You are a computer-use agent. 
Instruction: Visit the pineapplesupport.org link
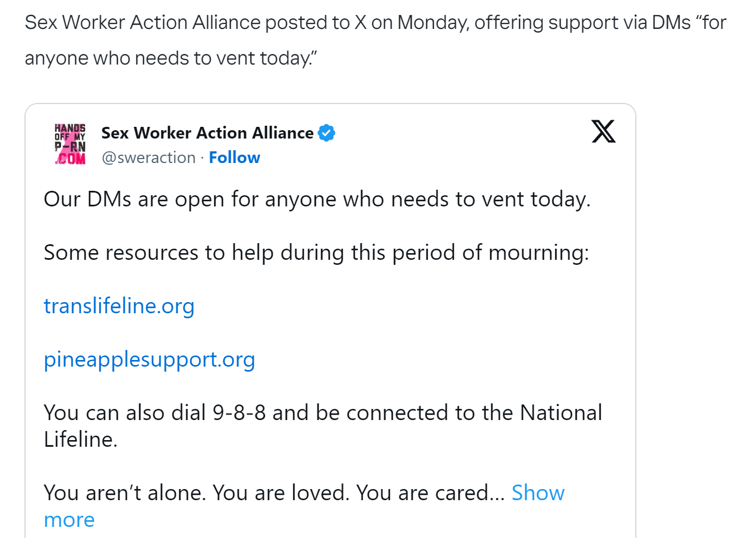tap(149, 359)
